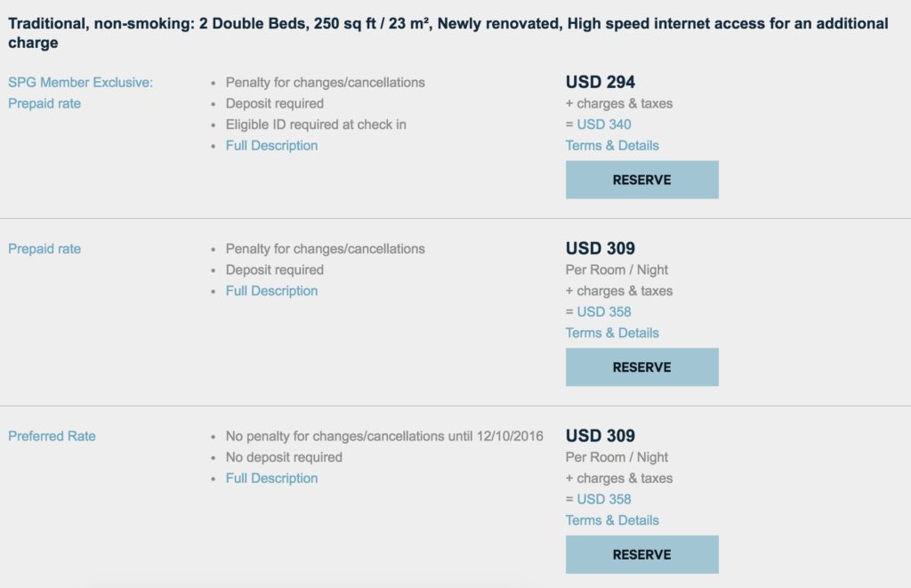Open the middle Prepaid rate link
911x588 pixels.
[x=44, y=249]
